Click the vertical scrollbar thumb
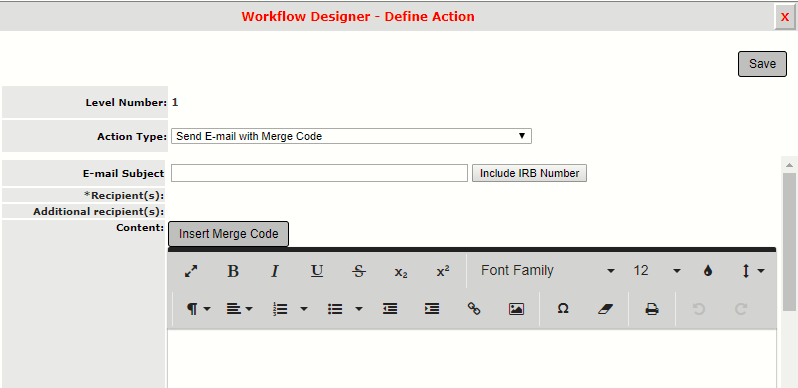Screen dimensions: 798x388 pos(789,241)
